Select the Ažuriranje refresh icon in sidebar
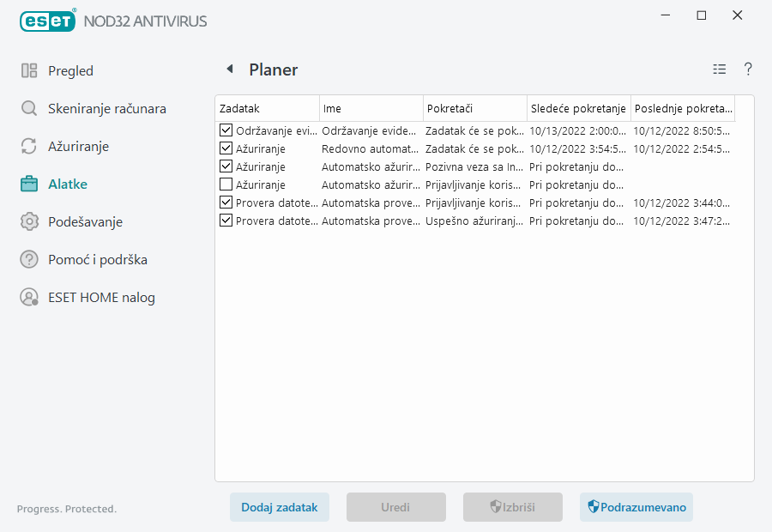This screenshot has height=532, width=772. [x=28, y=146]
